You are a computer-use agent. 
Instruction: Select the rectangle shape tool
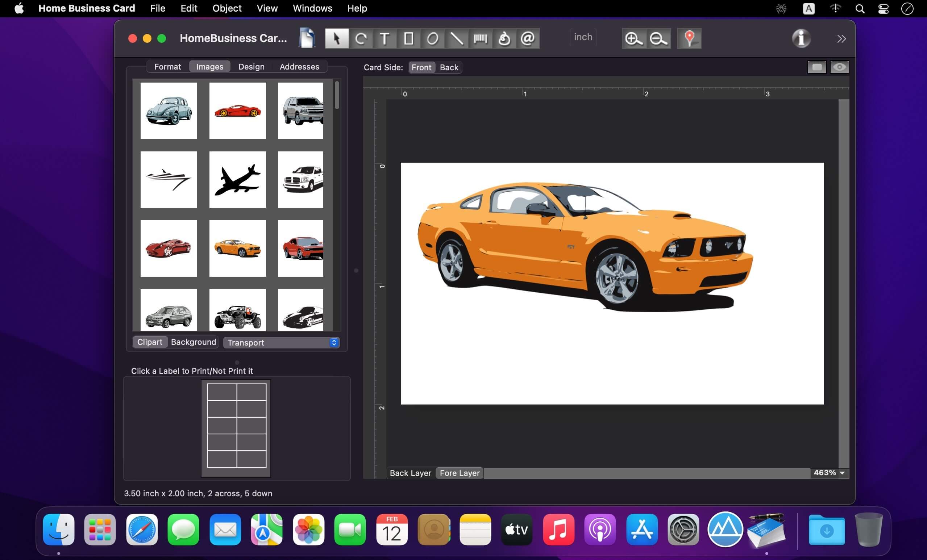[408, 38]
